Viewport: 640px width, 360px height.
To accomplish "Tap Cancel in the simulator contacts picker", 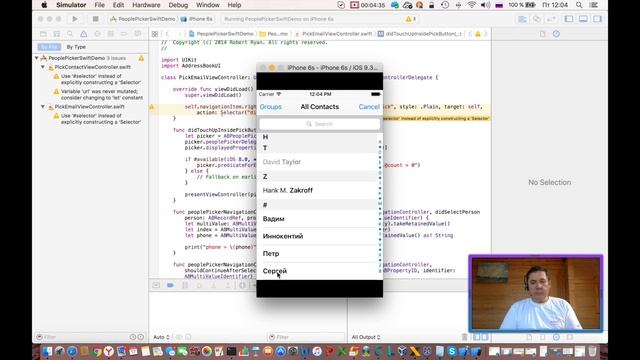I will click(369, 107).
